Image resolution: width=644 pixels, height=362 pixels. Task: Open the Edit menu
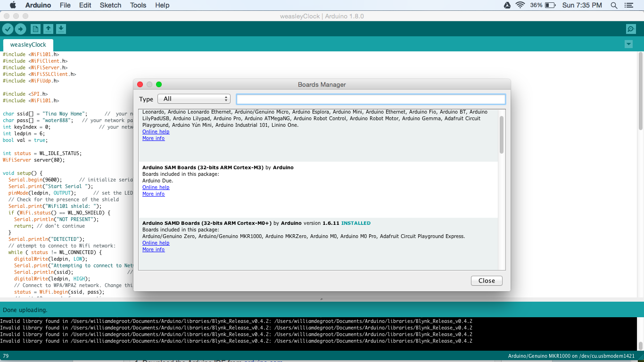85,5
